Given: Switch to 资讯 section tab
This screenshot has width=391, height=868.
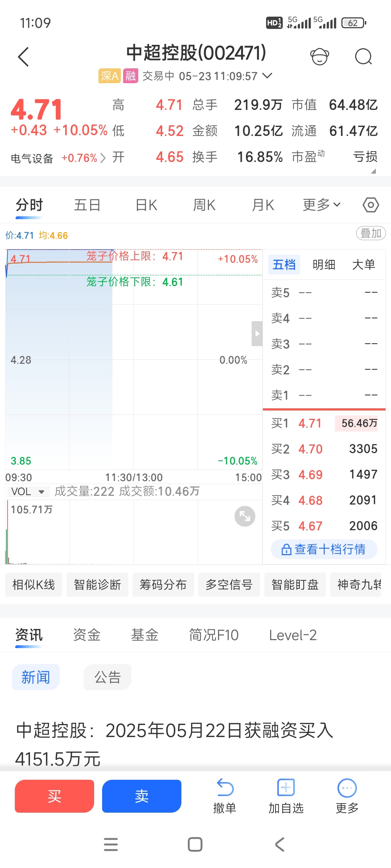Looking at the screenshot, I should click(x=29, y=635).
